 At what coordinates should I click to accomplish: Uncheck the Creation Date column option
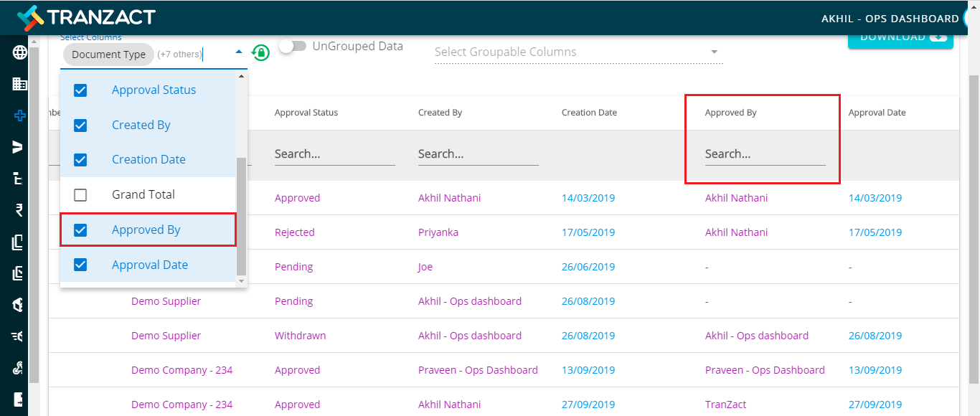click(80, 160)
